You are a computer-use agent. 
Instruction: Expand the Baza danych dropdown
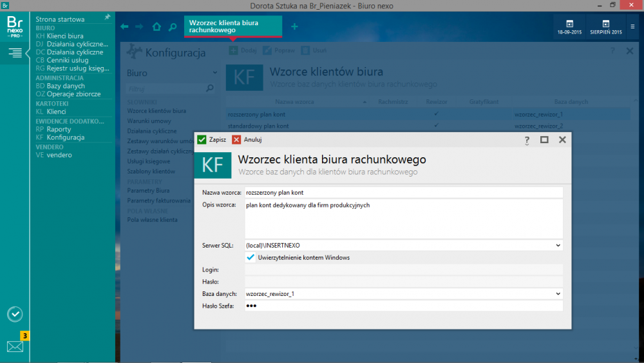coord(558,293)
